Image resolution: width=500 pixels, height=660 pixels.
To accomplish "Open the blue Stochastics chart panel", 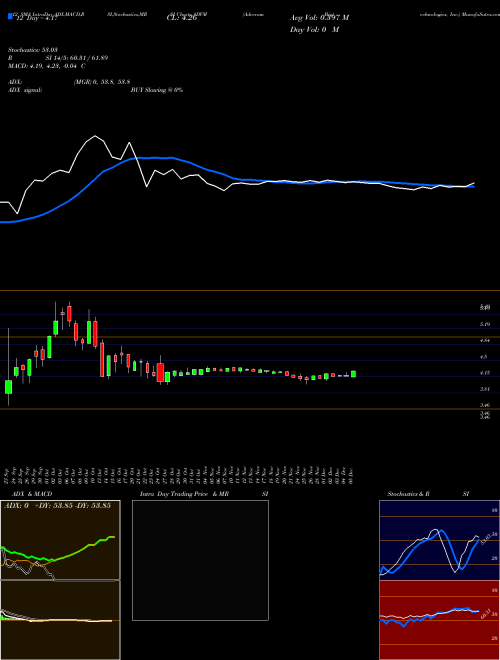I will [x=439, y=540].
